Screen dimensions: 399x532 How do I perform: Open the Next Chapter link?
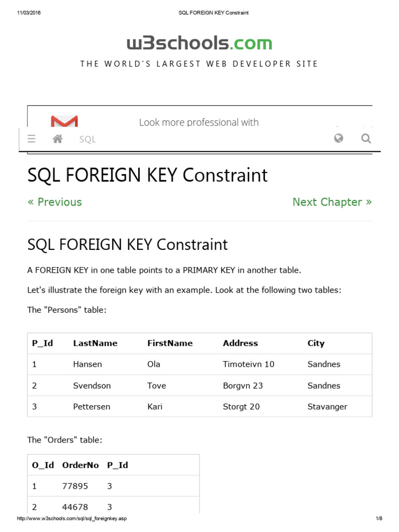[332, 202]
